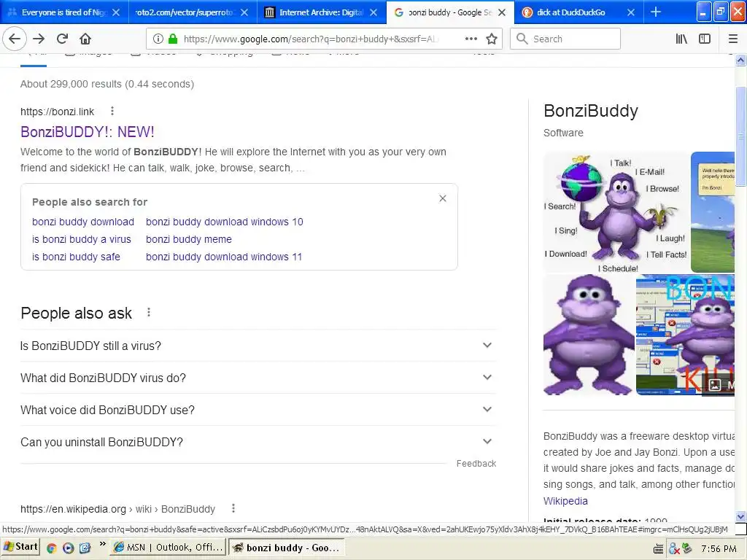Go back with the browser back arrow
The width and height of the screenshot is (747, 560).
[x=15, y=39]
